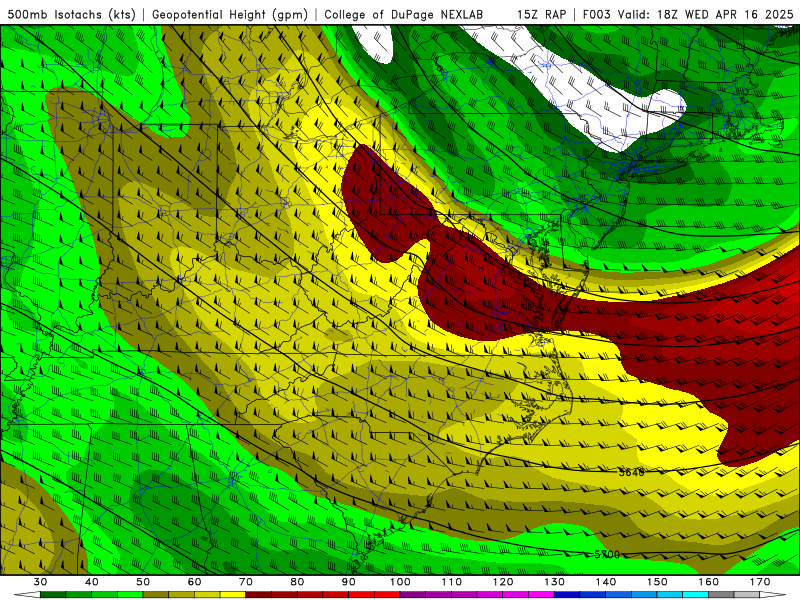Click the '130' value on the color scale
The height and width of the screenshot is (600, 800).
(x=554, y=582)
